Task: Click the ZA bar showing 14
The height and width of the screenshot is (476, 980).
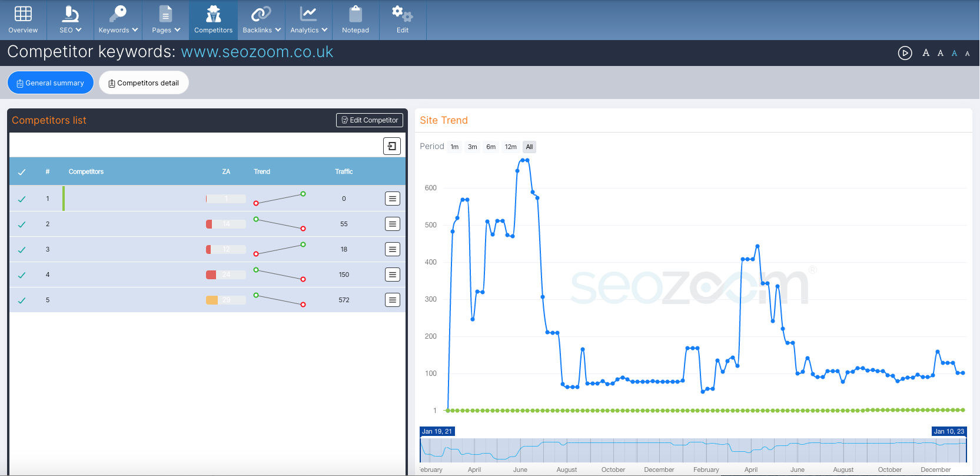Action: tap(226, 224)
